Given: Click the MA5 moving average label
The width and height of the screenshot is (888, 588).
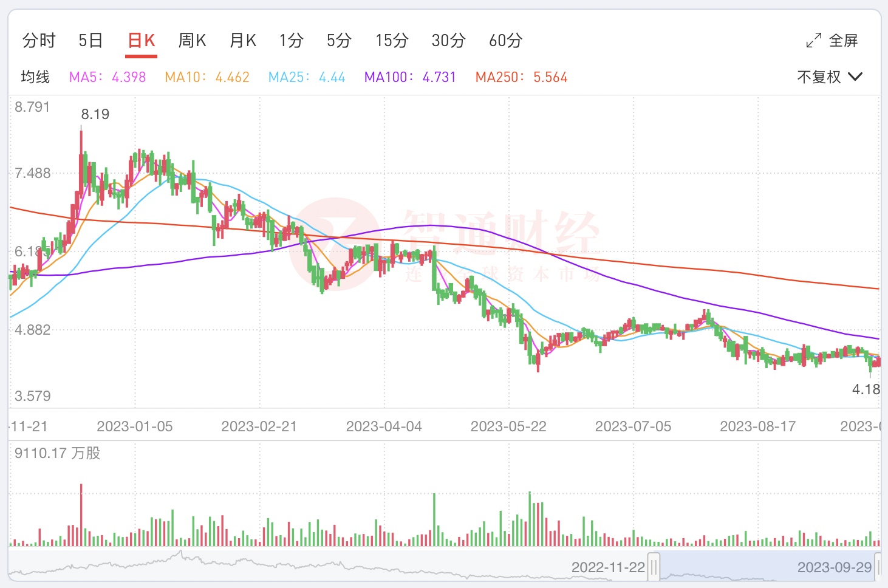Looking at the screenshot, I should 108,77.
